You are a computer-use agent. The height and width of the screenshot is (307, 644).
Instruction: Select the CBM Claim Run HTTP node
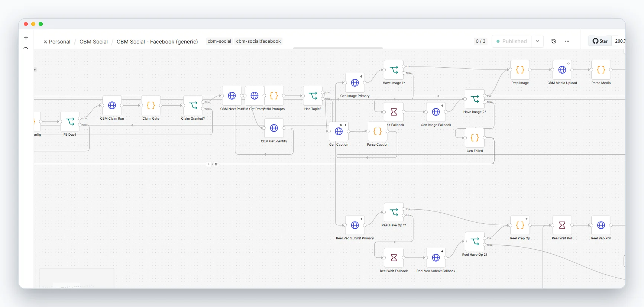point(112,106)
